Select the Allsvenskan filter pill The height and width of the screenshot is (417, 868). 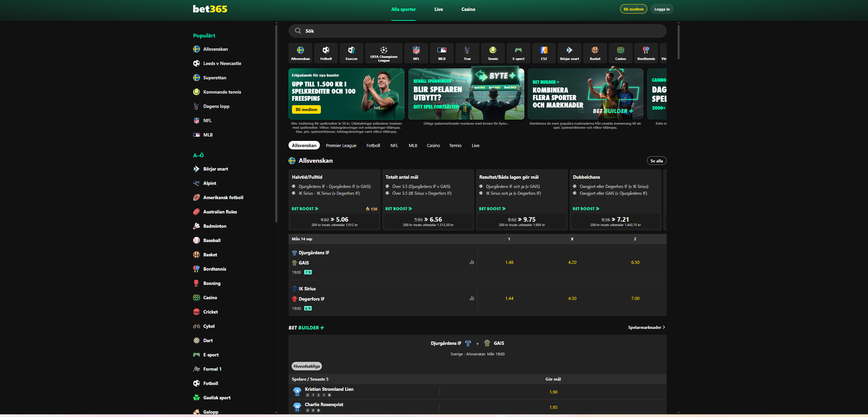point(304,145)
